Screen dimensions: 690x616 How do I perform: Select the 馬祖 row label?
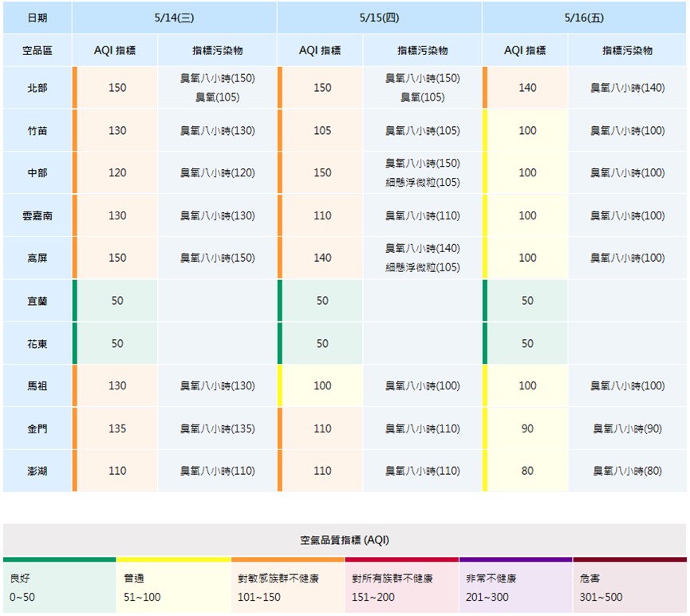(37, 385)
